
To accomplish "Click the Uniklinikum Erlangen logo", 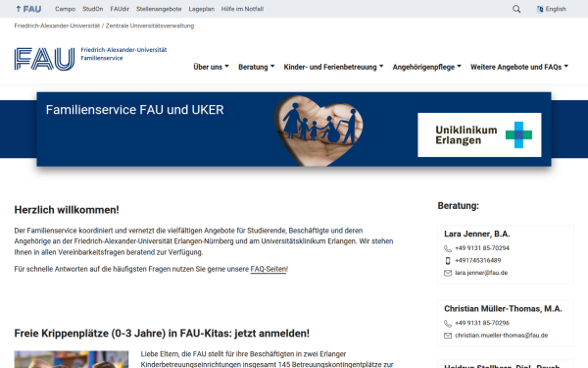I will point(479,134).
